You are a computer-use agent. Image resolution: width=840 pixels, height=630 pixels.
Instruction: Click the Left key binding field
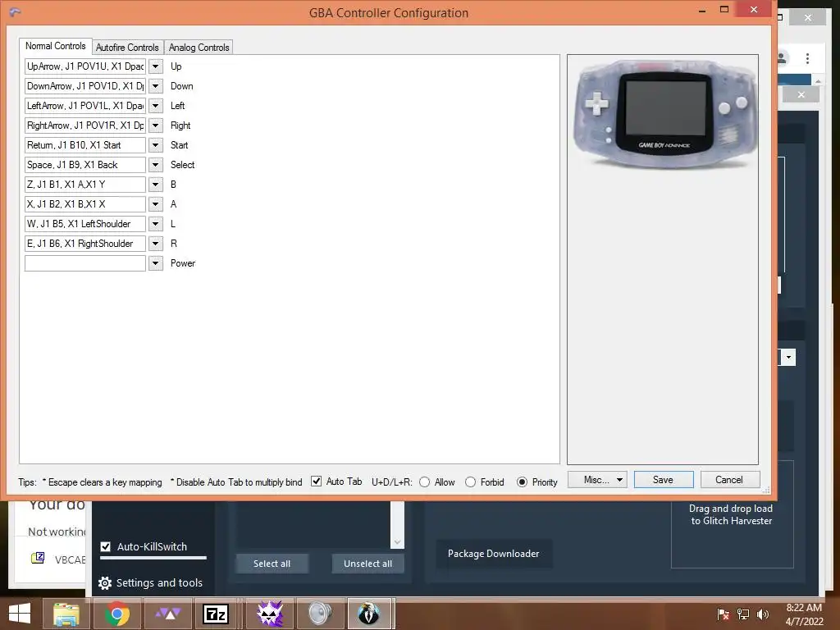[85, 106]
